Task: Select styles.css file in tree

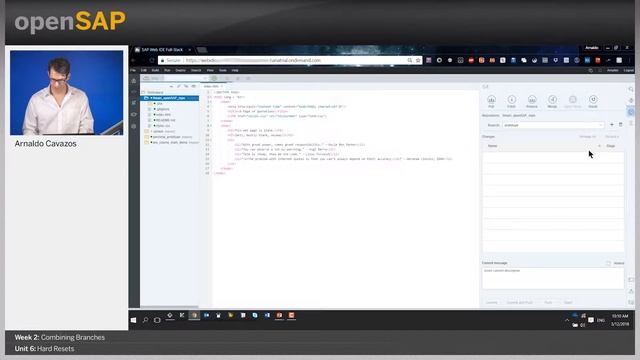Action: tap(162, 126)
